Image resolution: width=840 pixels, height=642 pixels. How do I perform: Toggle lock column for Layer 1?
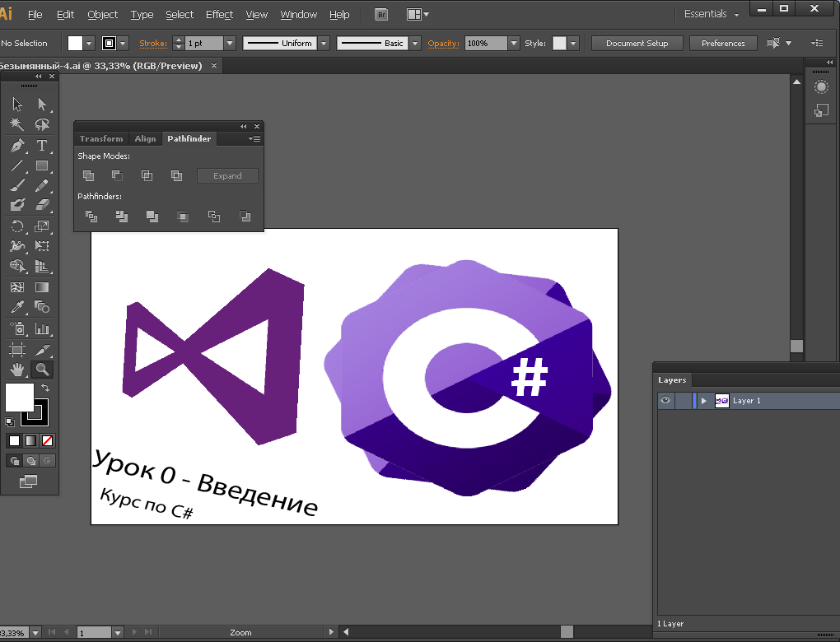[683, 401]
